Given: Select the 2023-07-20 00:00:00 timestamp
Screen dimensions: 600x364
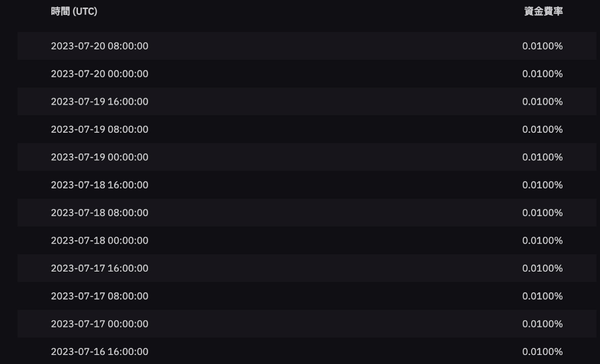Looking at the screenshot, I should [x=99, y=74].
